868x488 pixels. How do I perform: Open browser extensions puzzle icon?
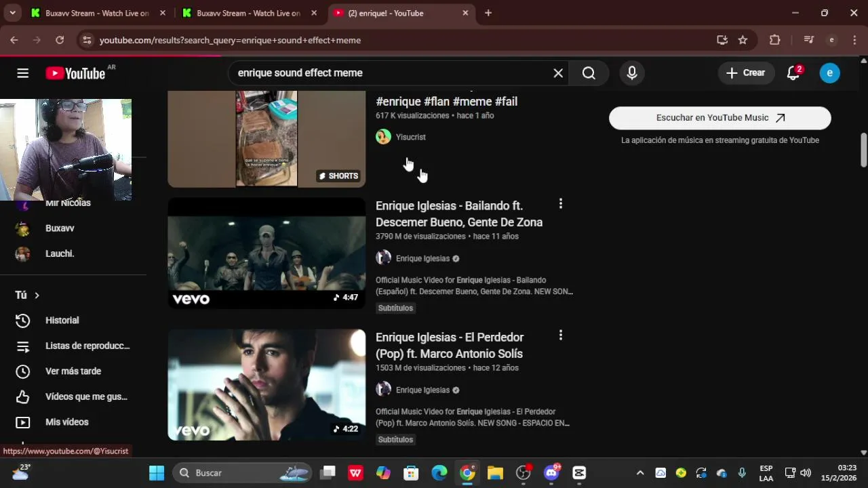click(775, 40)
